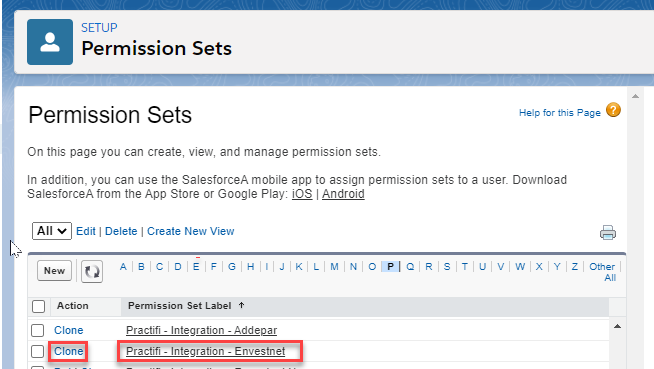This screenshot has height=369, width=654.
Task: Clone the Practifi Integration Envestnet set
Action: pyautogui.click(x=68, y=351)
